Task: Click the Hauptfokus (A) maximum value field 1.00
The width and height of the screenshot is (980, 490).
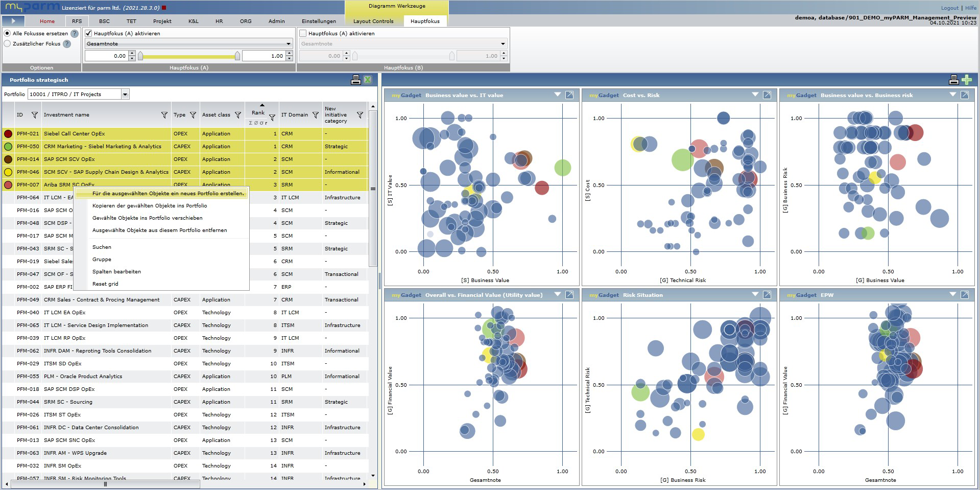Action: [x=263, y=56]
